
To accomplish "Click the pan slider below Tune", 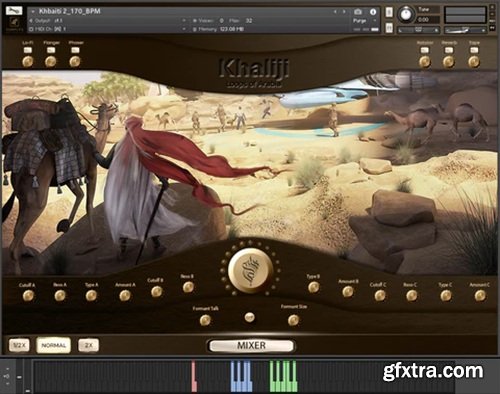I will click(x=418, y=30).
